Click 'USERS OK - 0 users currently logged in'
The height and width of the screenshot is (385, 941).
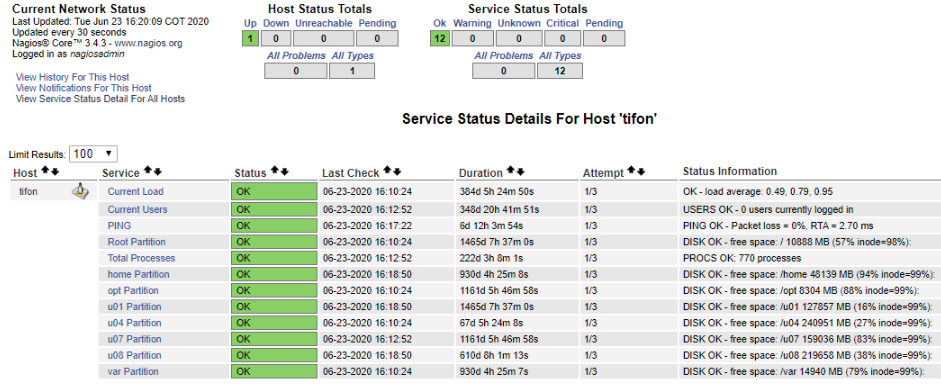tap(768, 210)
